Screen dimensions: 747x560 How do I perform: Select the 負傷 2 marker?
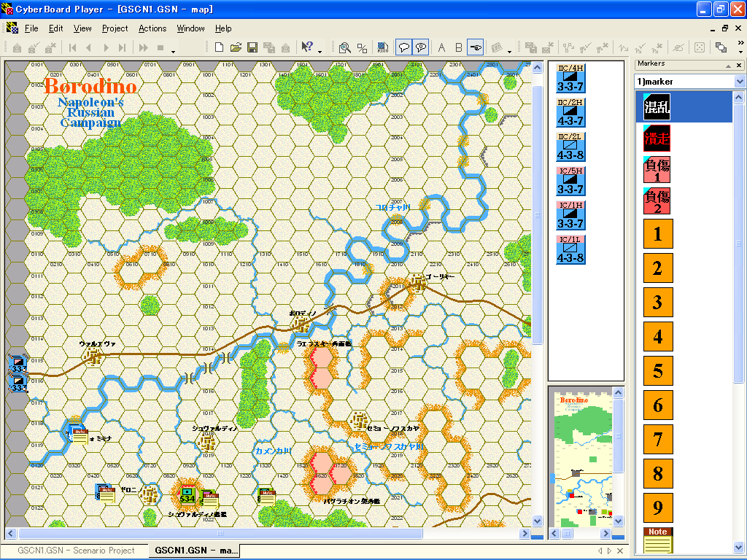tap(657, 201)
